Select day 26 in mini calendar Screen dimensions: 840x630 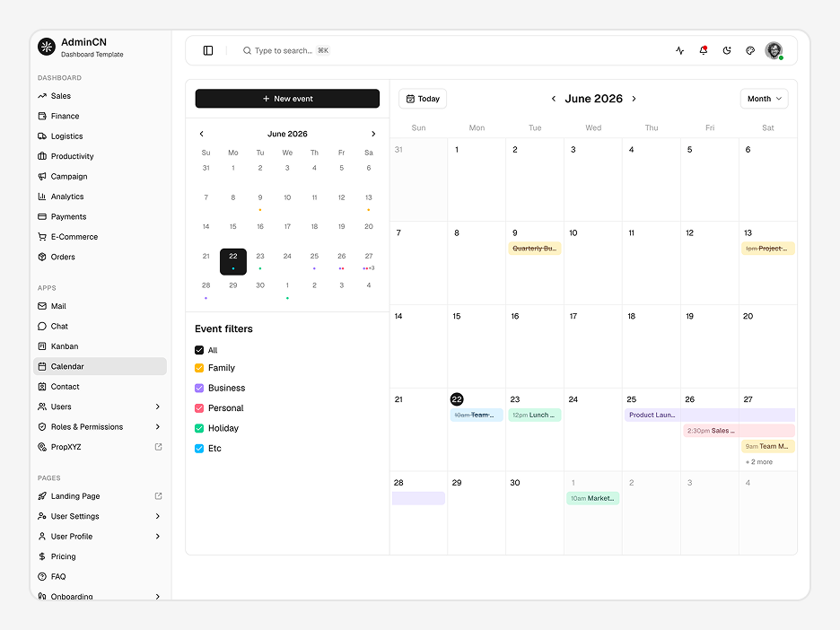click(341, 261)
